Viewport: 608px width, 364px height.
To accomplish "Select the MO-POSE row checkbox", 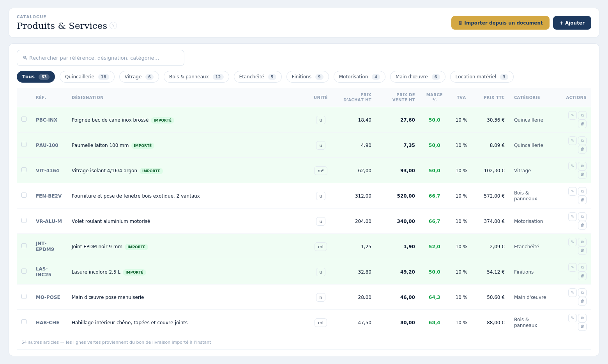I will pos(24,297).
